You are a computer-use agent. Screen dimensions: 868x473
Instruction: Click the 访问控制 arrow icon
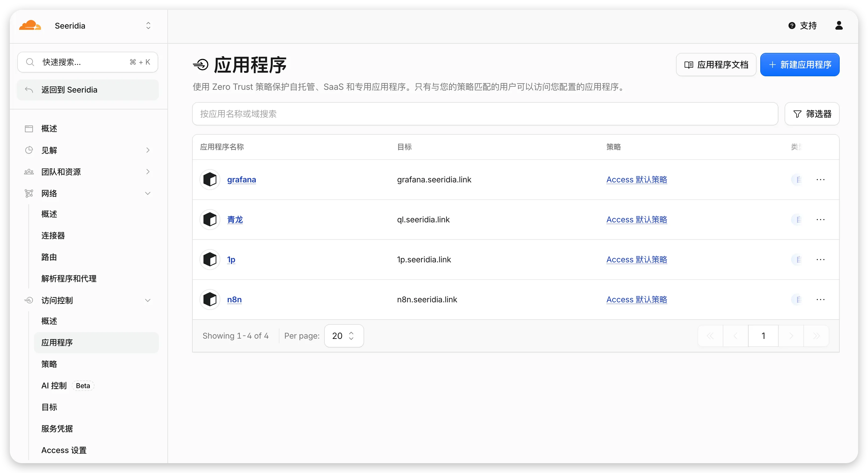(29, 300)
